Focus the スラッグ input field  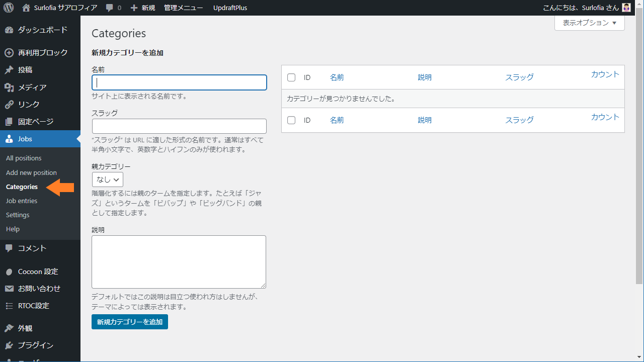(x=179, y=126)
